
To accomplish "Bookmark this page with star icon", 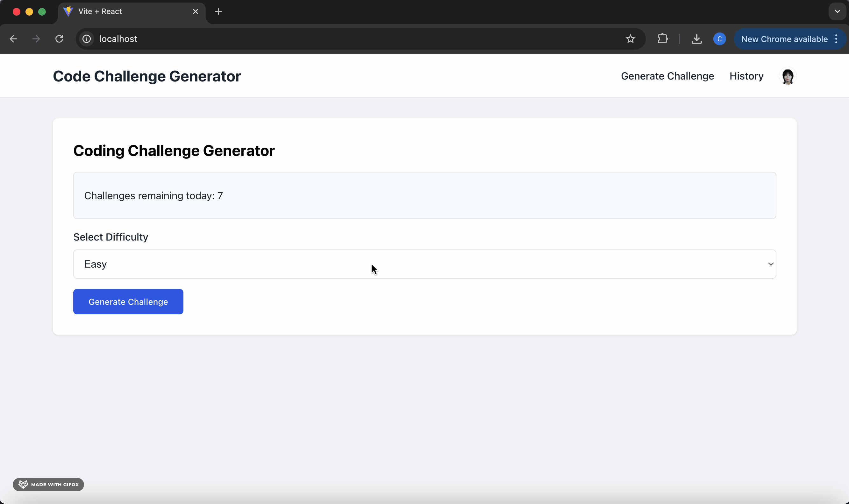I will click(x=630, y=39).
